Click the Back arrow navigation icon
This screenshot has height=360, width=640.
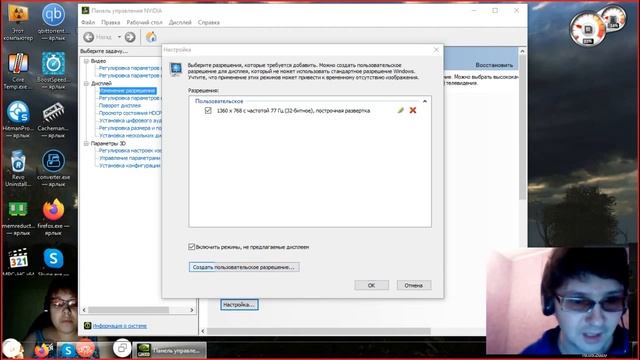pyautogui.click(x=89, y=37)
